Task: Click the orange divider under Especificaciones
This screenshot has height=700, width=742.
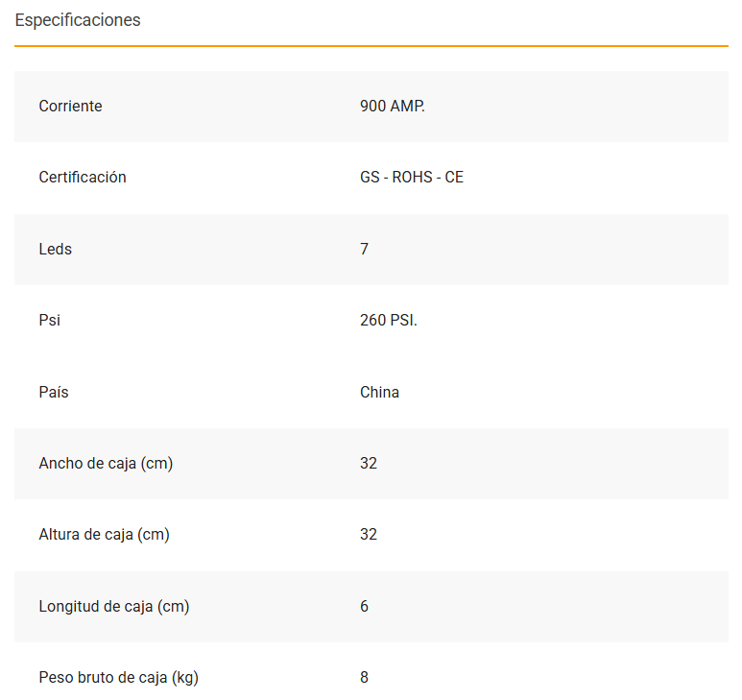Action: click(x=371, y=45)
